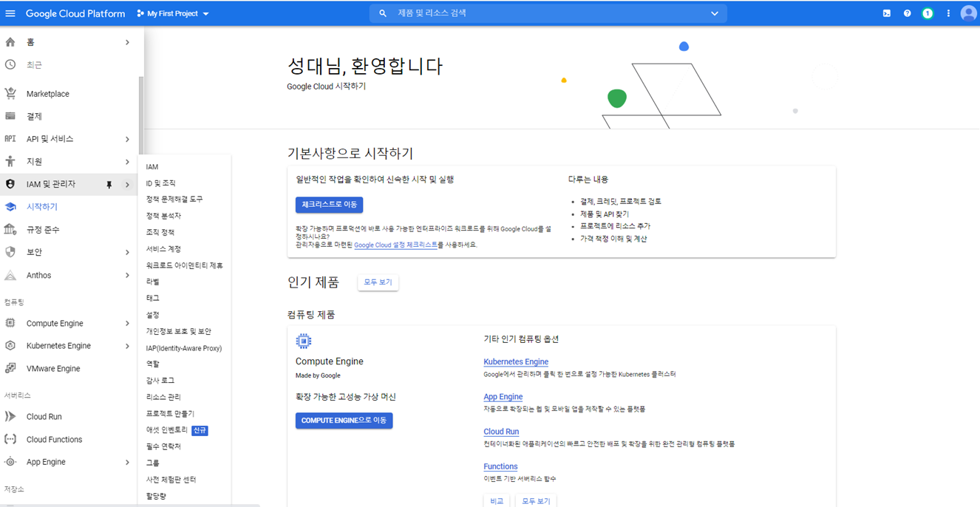Screen dimensions: 980x507
Task: Open the Kubernetes Engine link
Action: coord(516,362)
